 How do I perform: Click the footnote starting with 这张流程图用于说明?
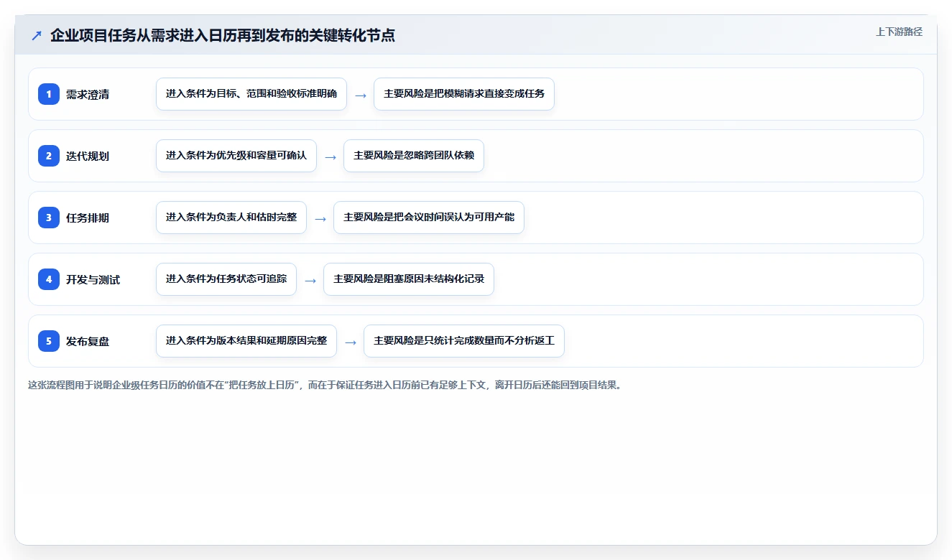click(325, 385)
